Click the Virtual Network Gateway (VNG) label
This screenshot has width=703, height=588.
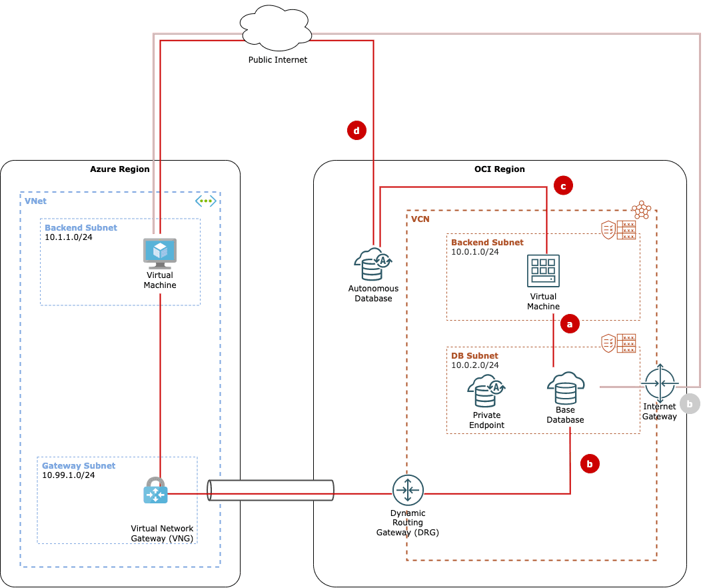tap(162, 533)
